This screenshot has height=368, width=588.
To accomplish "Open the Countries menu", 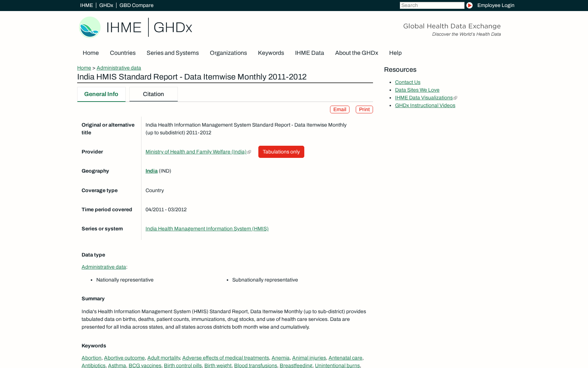I will 123,53.
